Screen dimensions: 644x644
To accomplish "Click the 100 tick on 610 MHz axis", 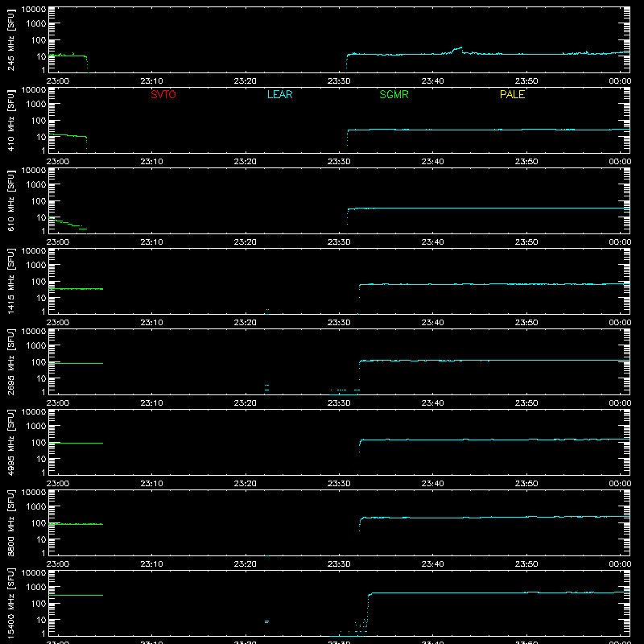I will [39, 200].
